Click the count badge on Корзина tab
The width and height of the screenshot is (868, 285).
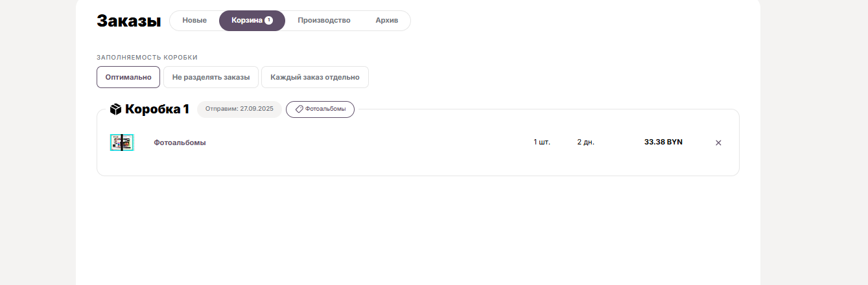pyautogui.click(x=268, y=20)
